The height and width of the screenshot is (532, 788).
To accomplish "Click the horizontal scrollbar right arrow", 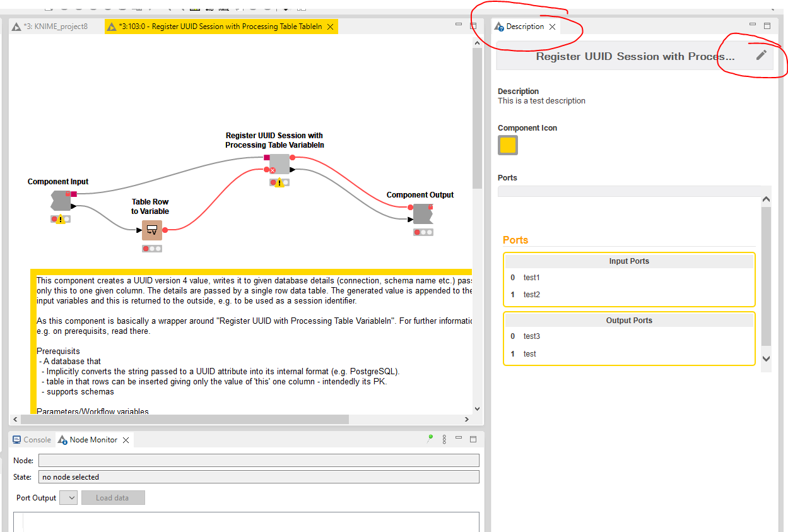I will click(x=467, y=419).
